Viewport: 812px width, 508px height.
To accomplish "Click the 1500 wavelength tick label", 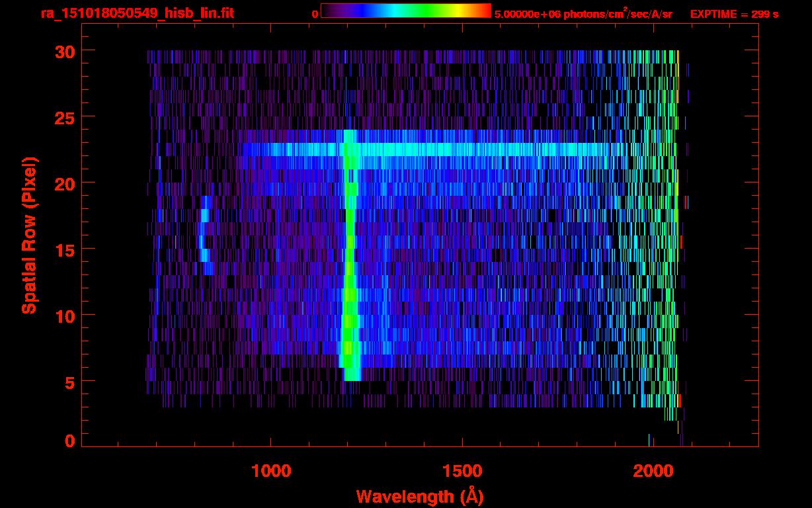I will point(462,471).
